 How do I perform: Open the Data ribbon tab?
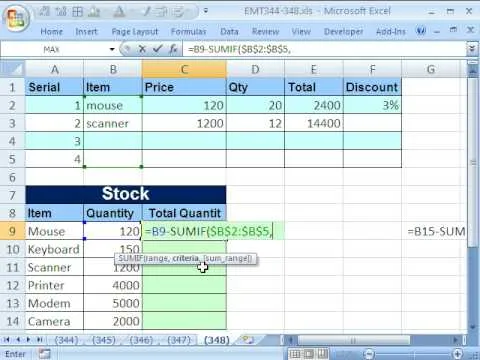[229, 32]
